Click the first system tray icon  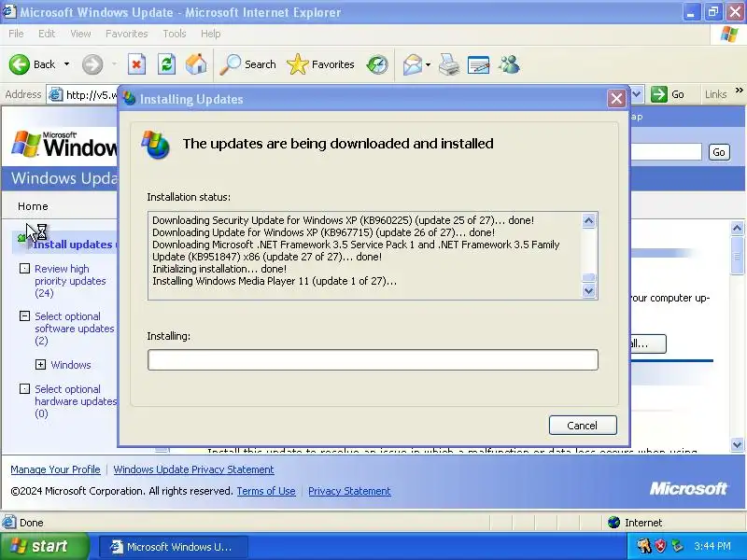(x=643, y=546)
